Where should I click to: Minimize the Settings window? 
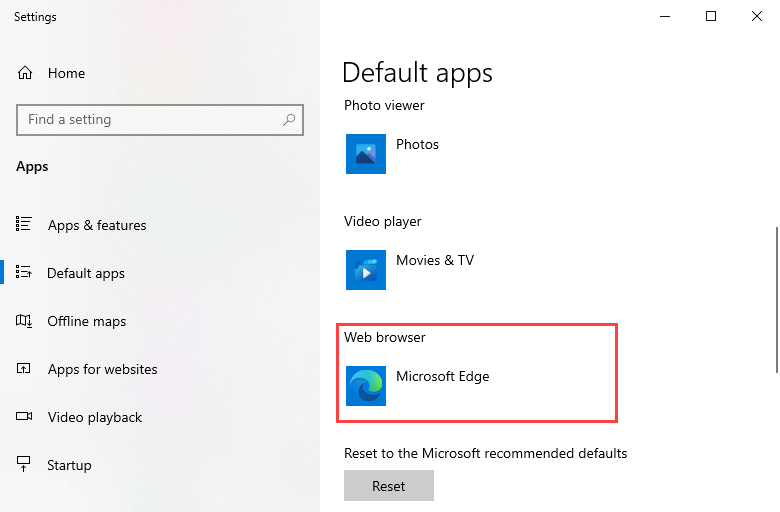665,16
